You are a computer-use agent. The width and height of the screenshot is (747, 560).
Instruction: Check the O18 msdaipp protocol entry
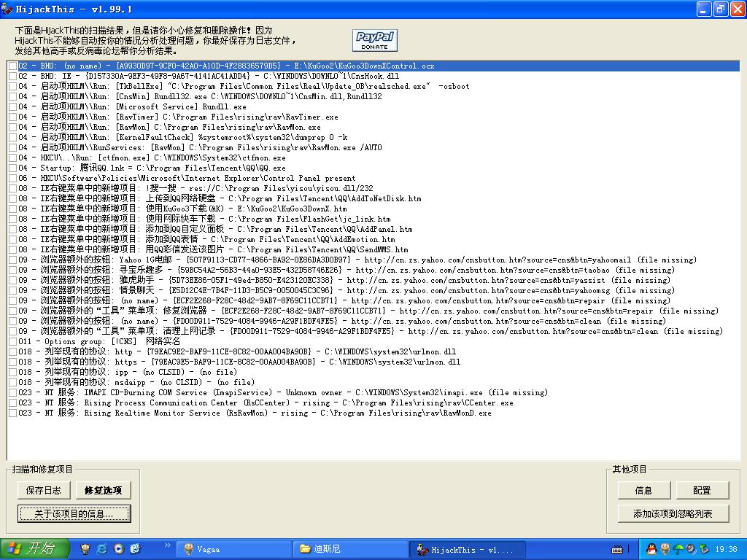point(13,382)
